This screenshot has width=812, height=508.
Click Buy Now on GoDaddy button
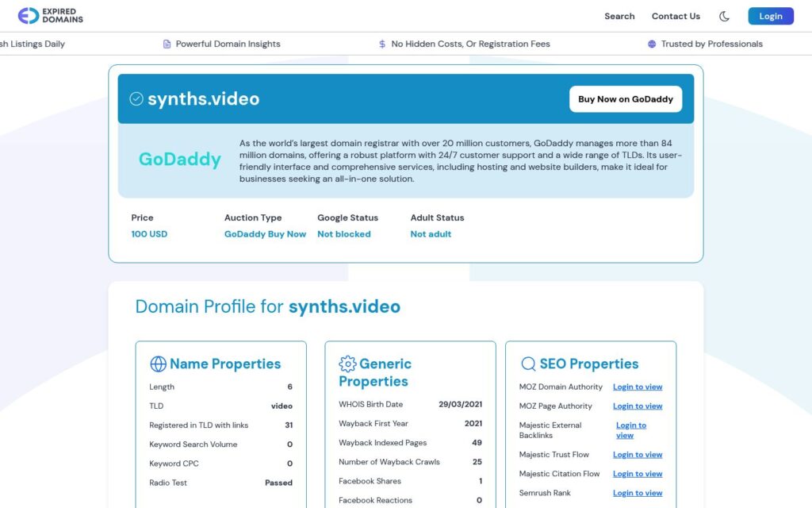626,99
